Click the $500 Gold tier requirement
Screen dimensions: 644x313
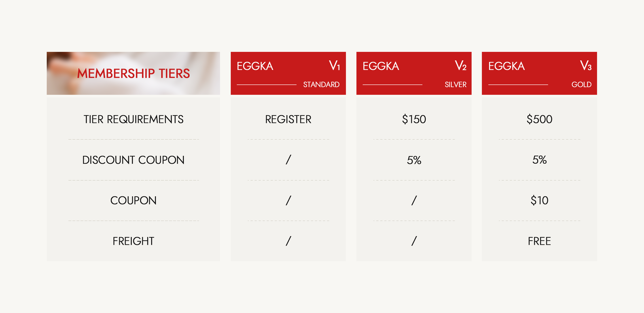539,119
